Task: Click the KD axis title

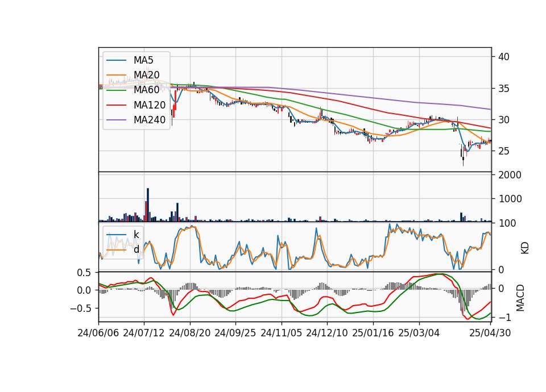Action: pos(524,248)
